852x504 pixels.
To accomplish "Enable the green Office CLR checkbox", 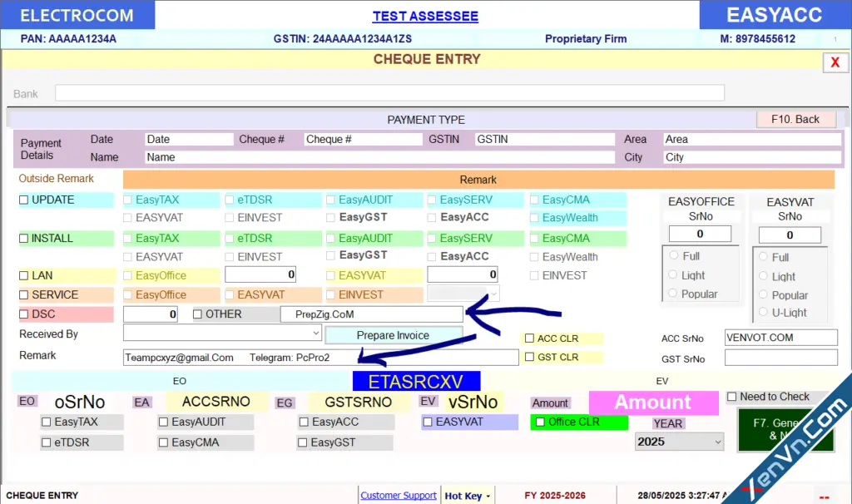I will 540,422.
